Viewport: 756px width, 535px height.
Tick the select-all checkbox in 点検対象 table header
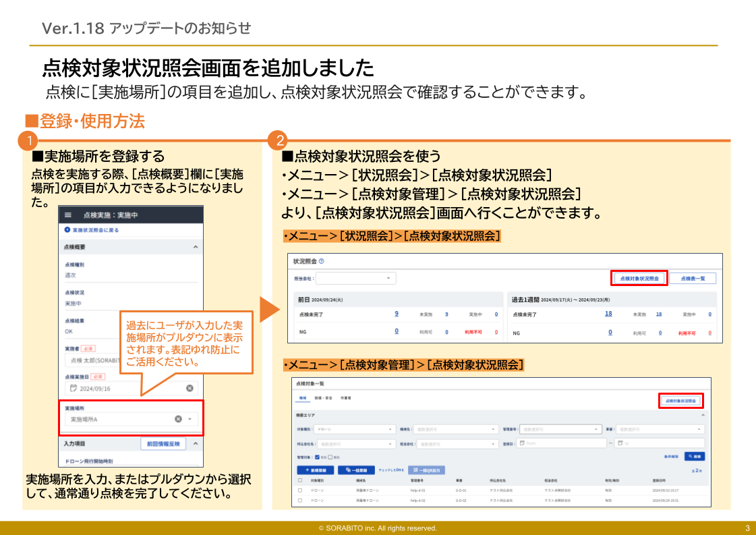click(299, 480)
